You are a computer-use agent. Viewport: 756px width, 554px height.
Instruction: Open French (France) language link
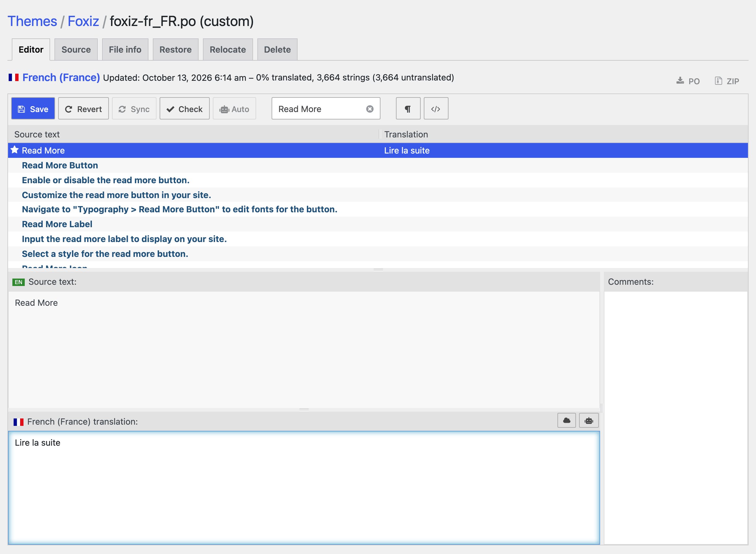61,77
